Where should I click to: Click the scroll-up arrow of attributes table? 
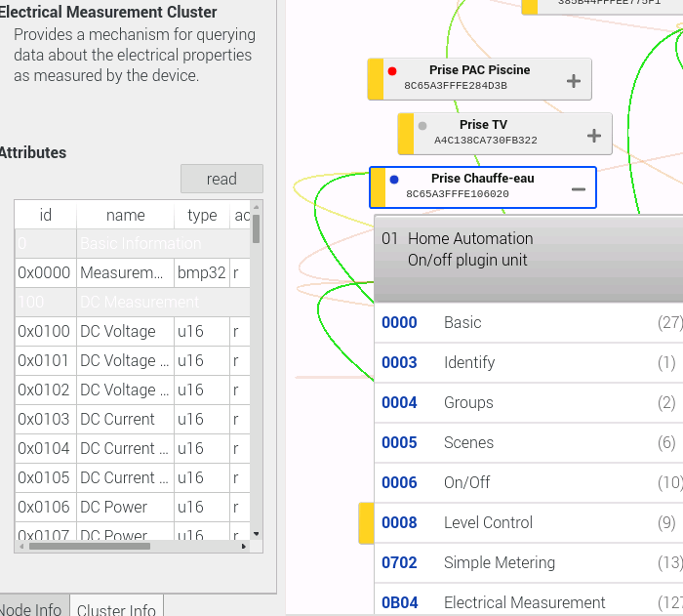pyautogui.click(x=256, y=207)
